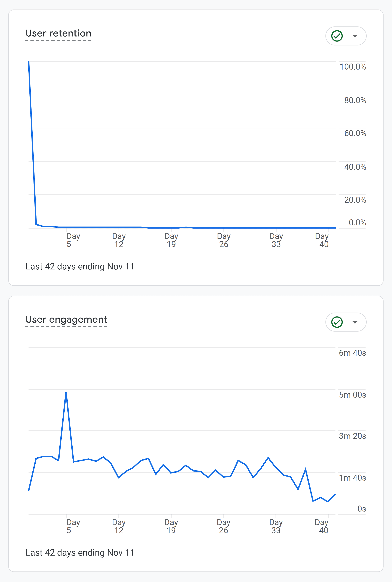Click the User engagement title link
392x582 pixels.
[66, 320]
